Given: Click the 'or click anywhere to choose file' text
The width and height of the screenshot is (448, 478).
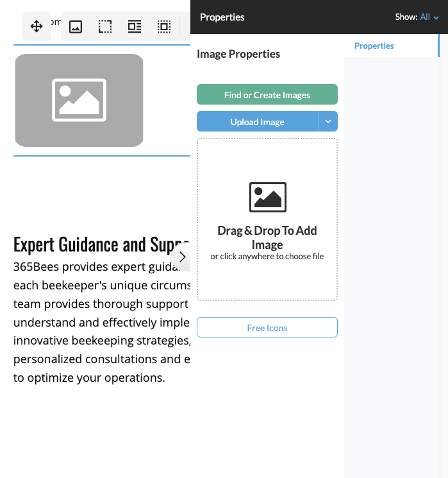Looking at the screenshot, I should (267, 257).
